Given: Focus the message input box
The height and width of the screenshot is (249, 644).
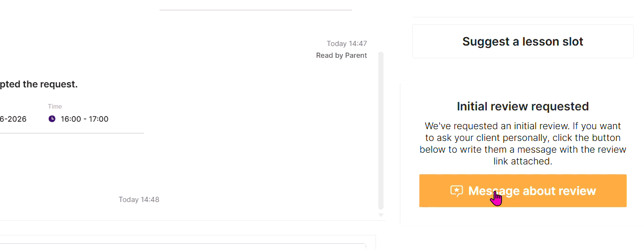Looking at the screenshot, I should pyautogui.click(x=183, y=246).
